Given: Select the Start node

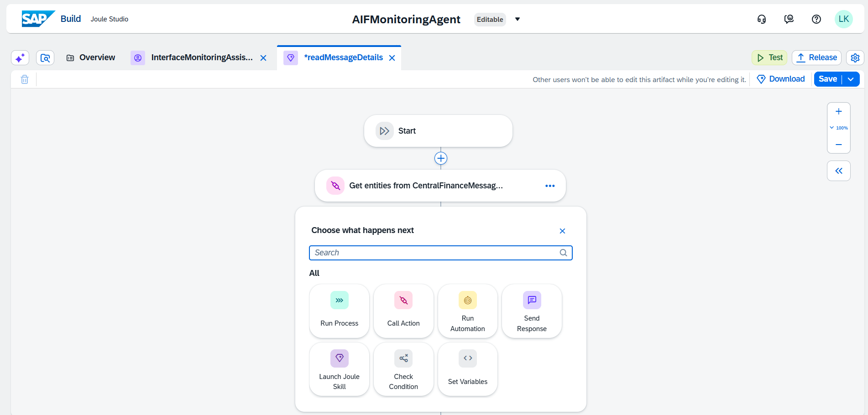Looking at the screenshot, I should point(438,131).
